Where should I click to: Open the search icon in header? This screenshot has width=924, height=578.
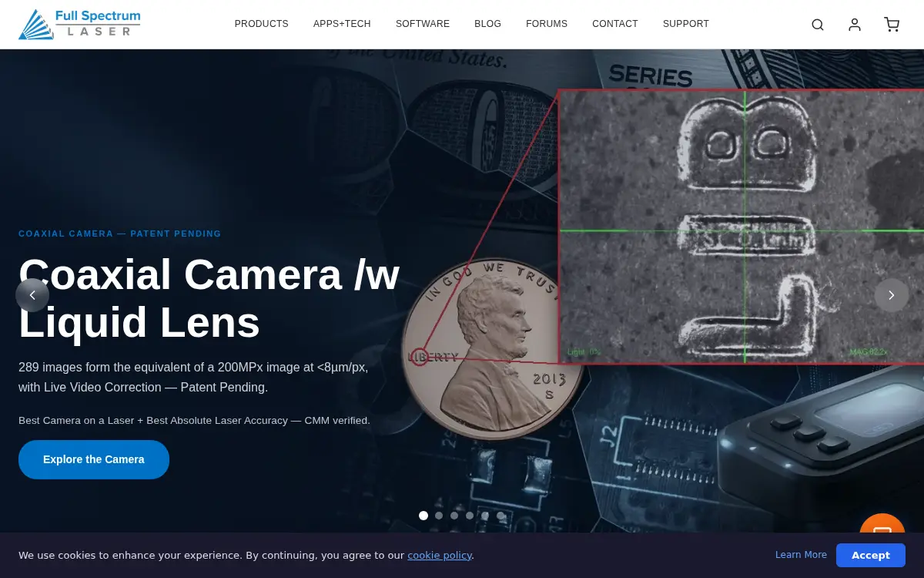[x=818, y=25]
